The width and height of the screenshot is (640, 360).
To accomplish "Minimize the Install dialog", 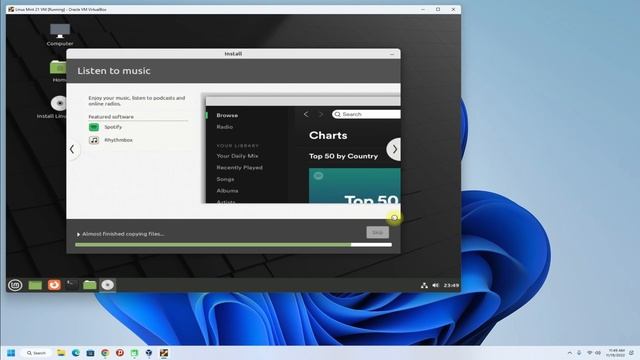I will click(x=392, y=54).
